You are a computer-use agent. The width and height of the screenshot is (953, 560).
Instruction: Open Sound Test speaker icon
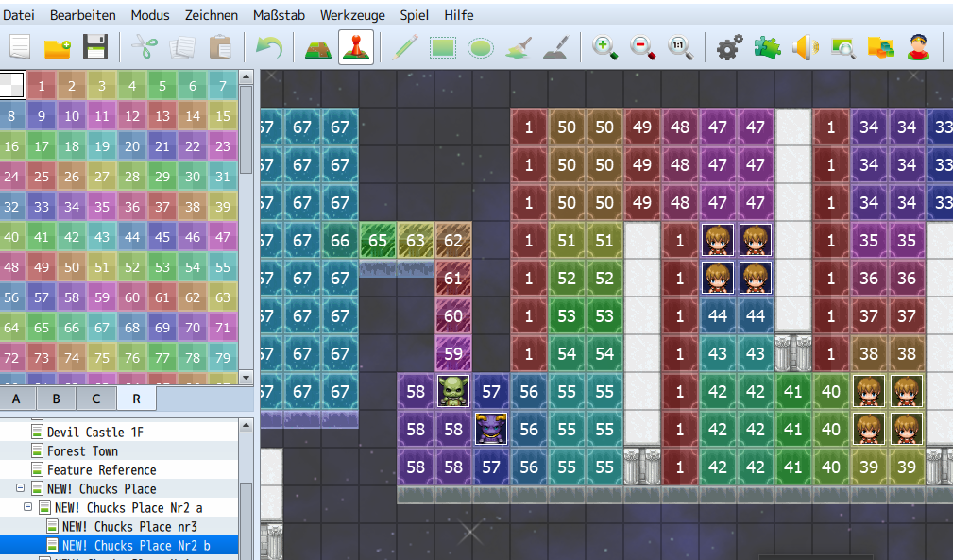(x=806, y=47)
